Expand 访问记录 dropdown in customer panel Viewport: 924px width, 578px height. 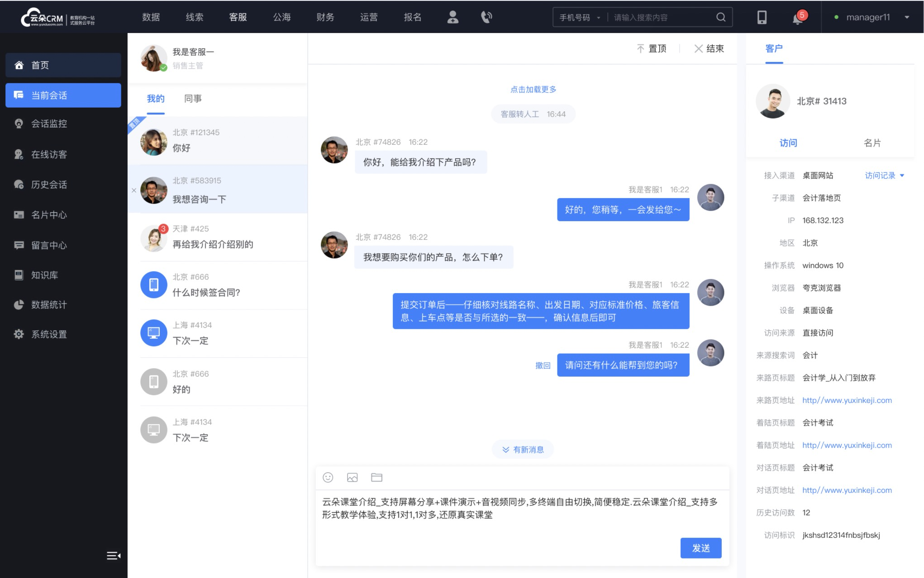(x=884, y=176)
